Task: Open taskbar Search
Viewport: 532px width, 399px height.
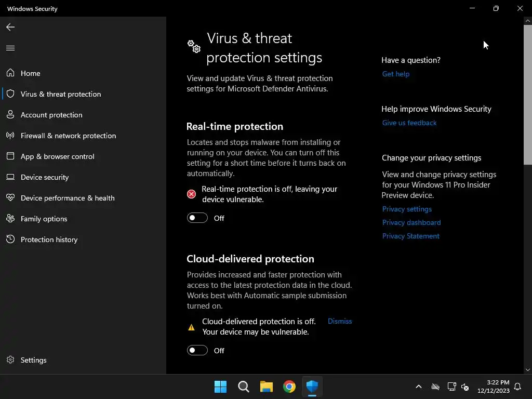Action: pyautogui.click(x=244, y=387)
